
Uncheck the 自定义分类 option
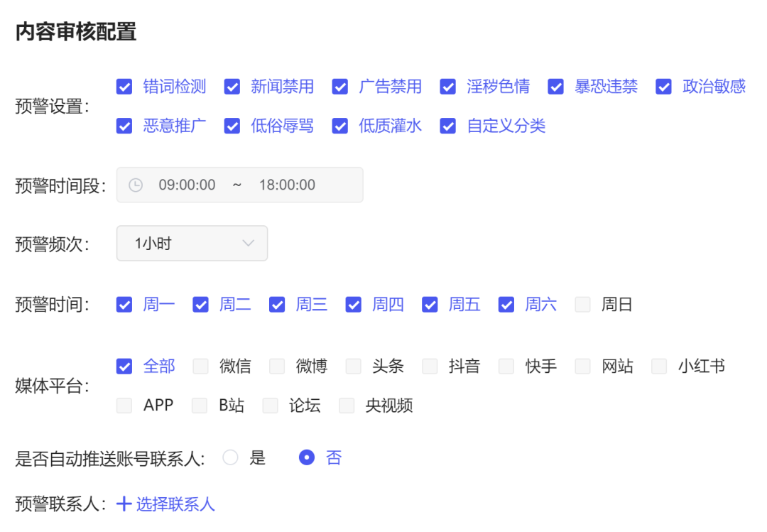(447, 126)
